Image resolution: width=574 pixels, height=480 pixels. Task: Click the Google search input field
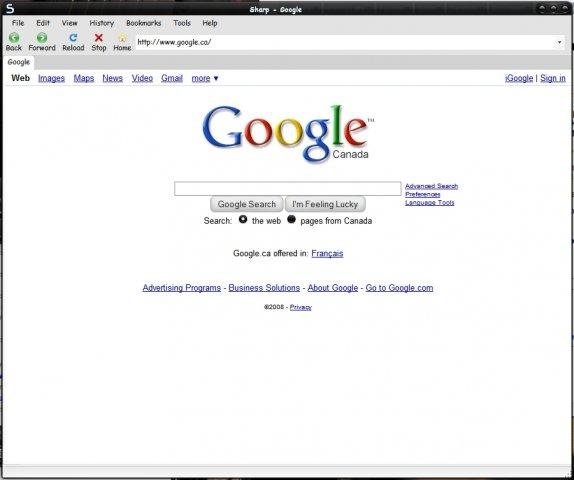pyautogui.click(x=288, y=189)
